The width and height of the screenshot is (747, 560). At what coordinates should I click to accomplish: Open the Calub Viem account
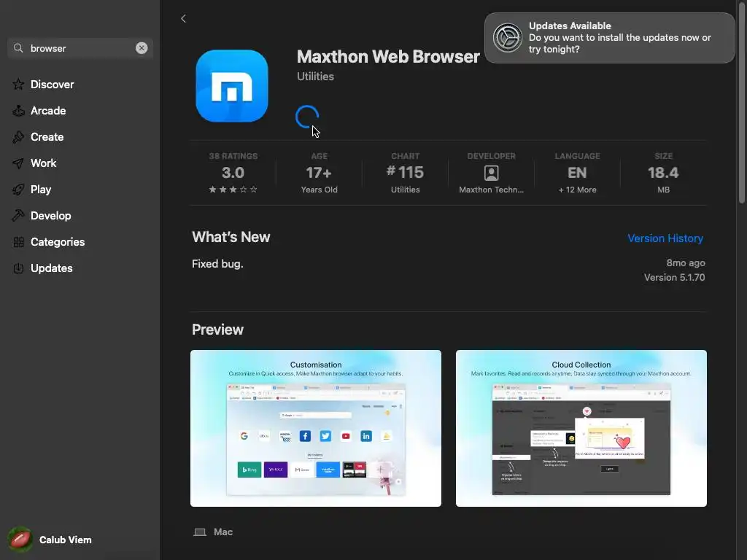(x=50, y=540)
